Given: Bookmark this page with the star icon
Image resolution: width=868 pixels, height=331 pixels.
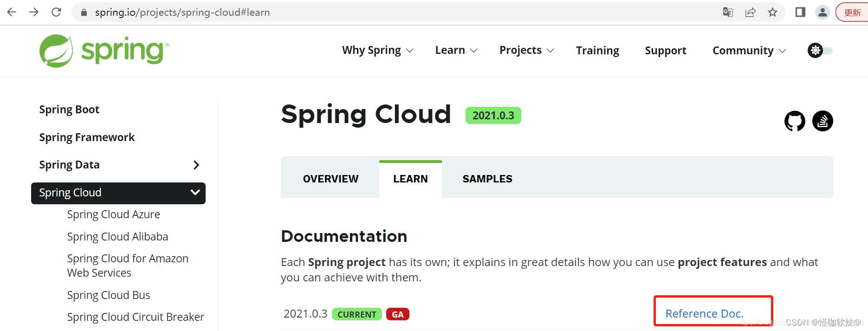Looking at the screenshot, I should [772, 13].
